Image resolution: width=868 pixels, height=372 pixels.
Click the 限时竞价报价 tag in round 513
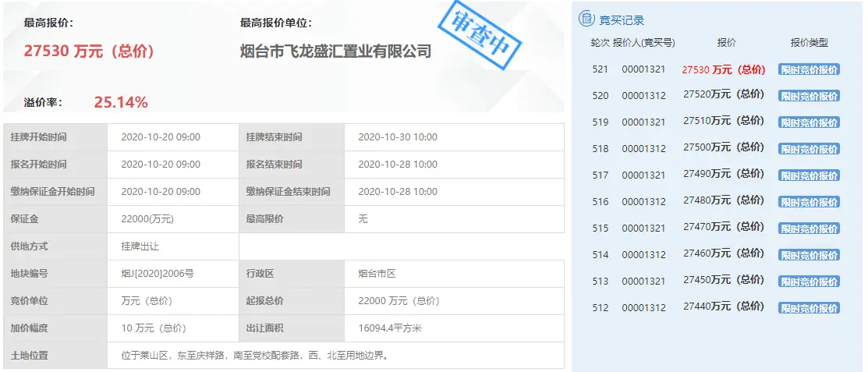[x=810, y=282]
